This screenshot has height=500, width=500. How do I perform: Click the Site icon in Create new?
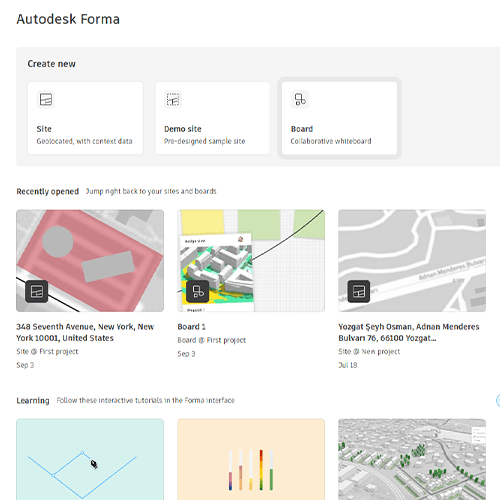(x=46, y=99)
